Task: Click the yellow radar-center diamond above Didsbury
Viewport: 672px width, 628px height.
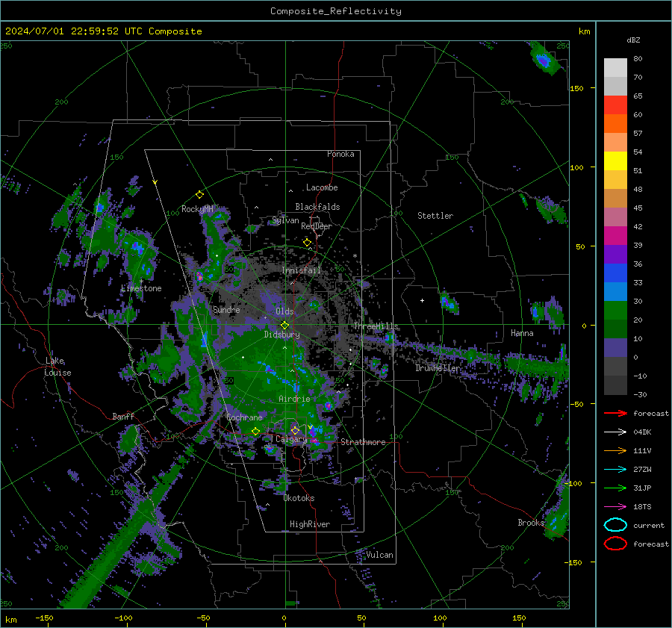Action: tap(284, 326)
